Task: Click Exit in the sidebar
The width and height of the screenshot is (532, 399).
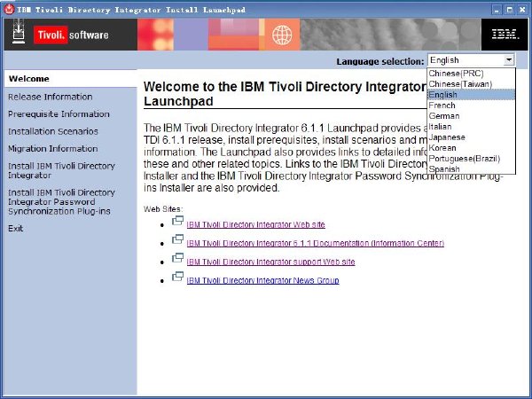Action: [x=16, y=229]
